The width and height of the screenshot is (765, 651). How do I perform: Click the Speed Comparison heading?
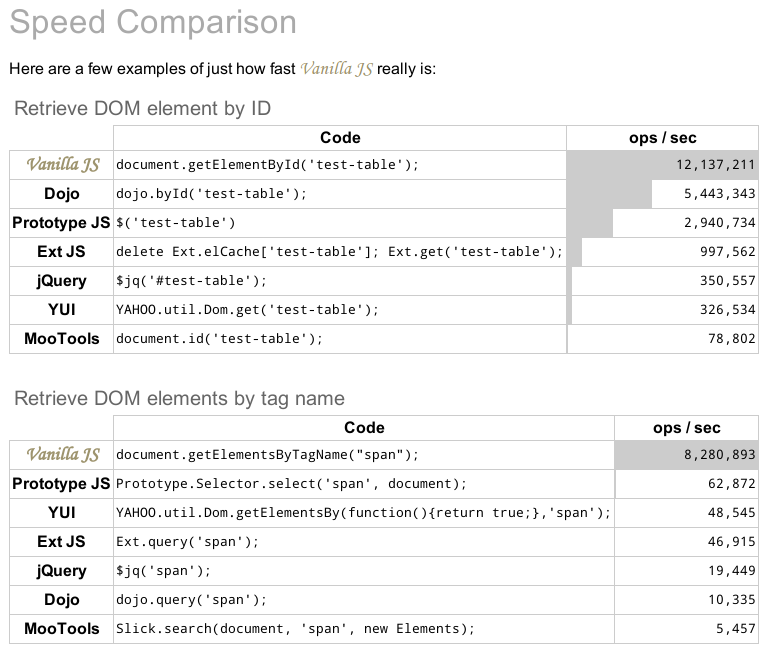[x=153, y=22]
